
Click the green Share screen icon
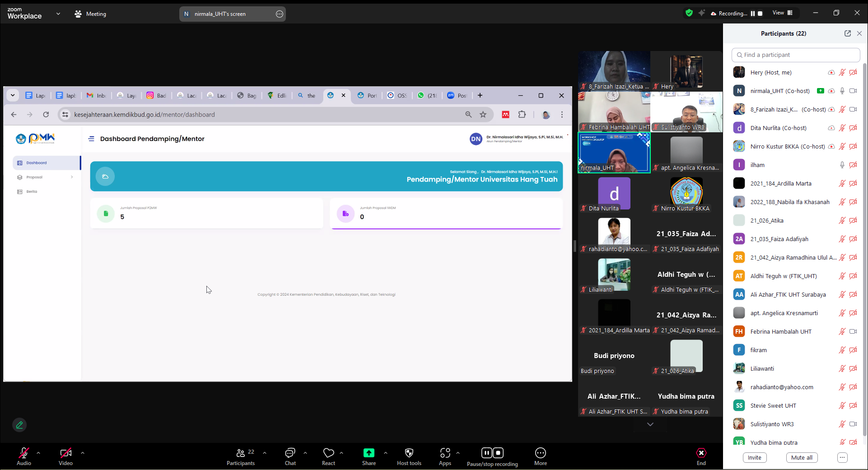click(x=369, y=453)
